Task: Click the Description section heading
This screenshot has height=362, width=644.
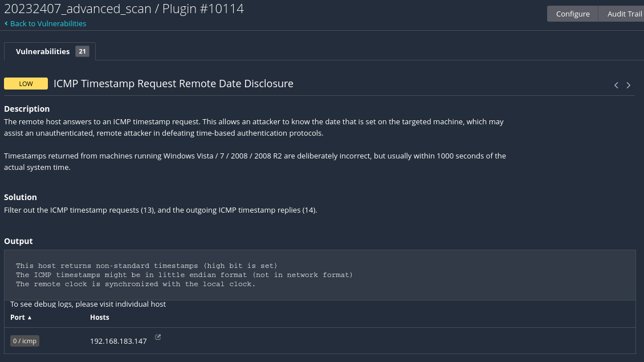Action: pos(27,109)
